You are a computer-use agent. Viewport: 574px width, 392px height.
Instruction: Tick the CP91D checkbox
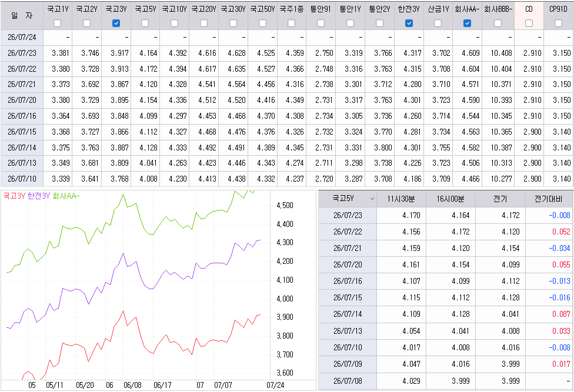click(558, 24)
